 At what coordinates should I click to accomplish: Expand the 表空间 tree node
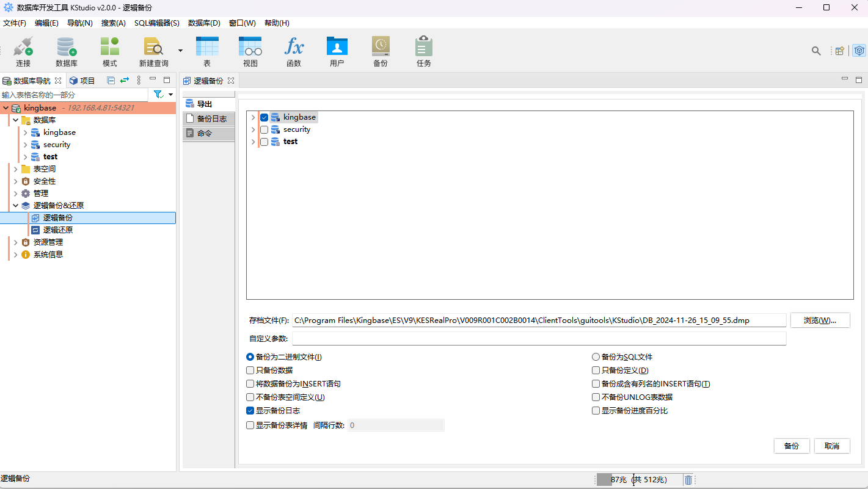[x=15, y=169]
